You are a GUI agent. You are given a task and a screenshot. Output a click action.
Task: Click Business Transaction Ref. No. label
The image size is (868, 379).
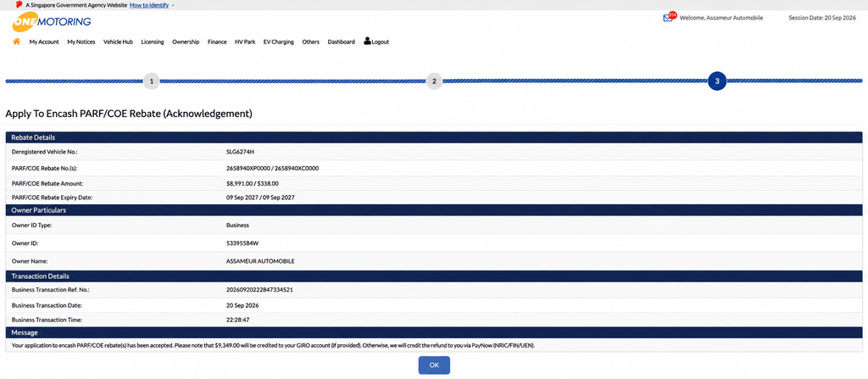click(50, 290)
